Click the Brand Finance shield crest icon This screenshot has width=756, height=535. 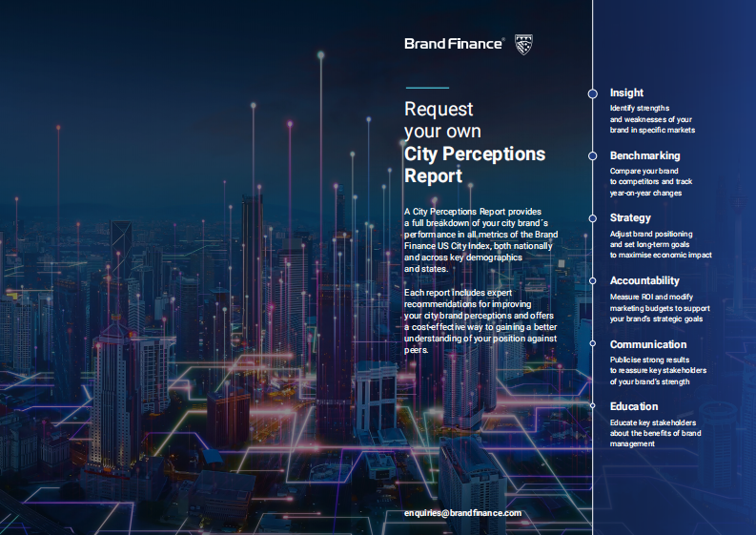tap(523, 44)
